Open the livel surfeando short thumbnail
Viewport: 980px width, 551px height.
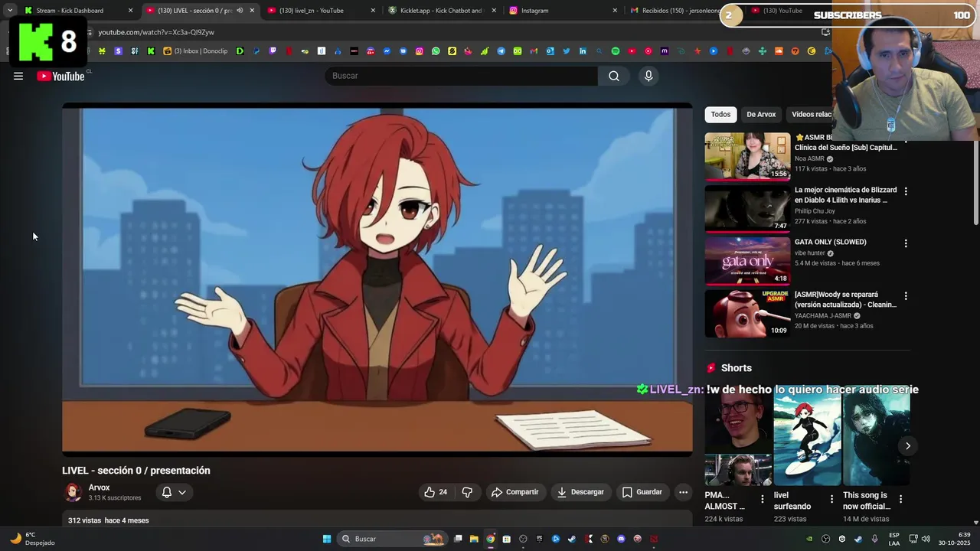pyautogui.click(x=807, y=435)
